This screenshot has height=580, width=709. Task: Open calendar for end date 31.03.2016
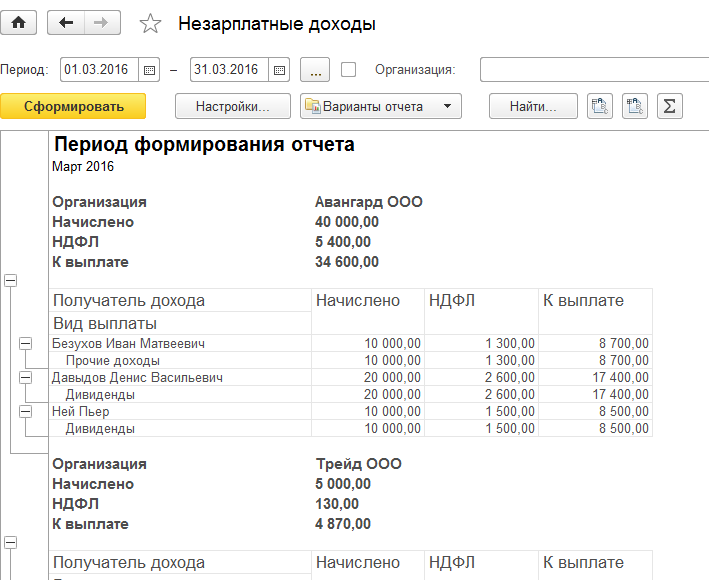coord(279,70)
